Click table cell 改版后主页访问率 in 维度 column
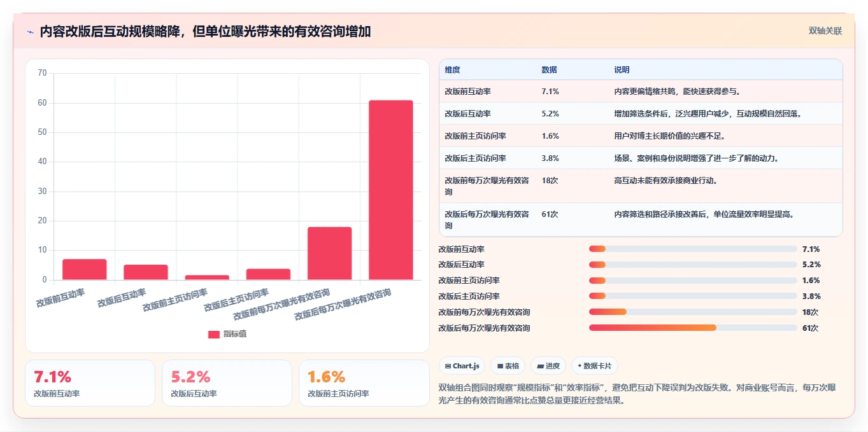 tap(475, 158)
